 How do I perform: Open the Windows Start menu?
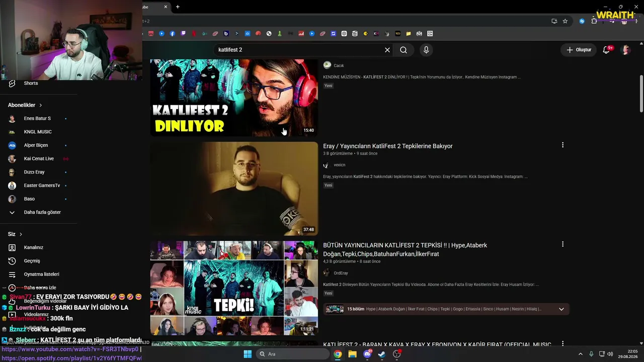click(248, 354)
